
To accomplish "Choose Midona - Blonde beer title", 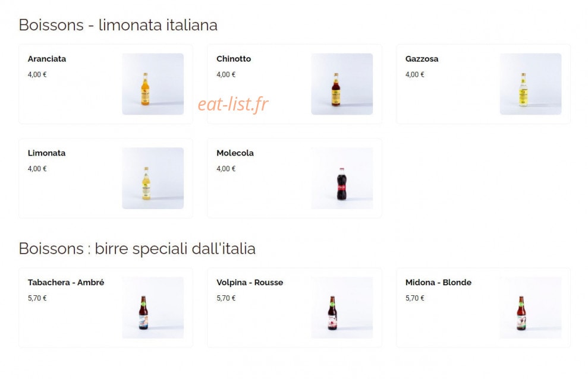I will tap(438, 282).
